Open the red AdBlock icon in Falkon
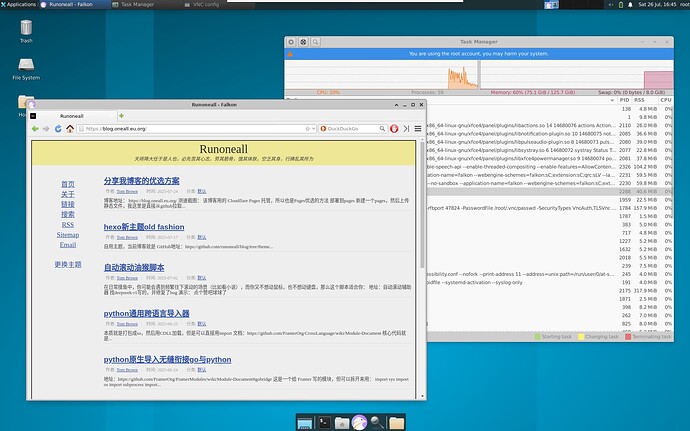 394,129
